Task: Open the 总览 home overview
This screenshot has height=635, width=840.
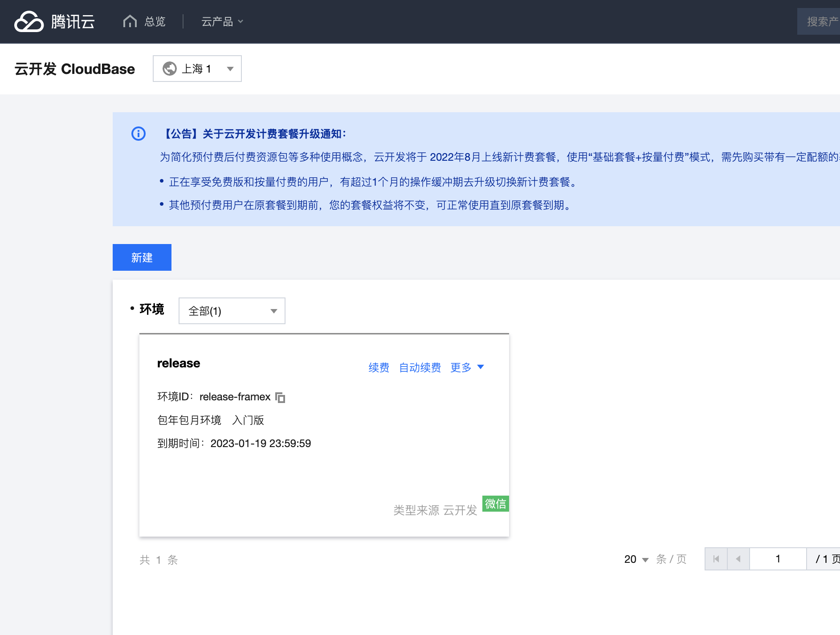Action: point(144,21)
